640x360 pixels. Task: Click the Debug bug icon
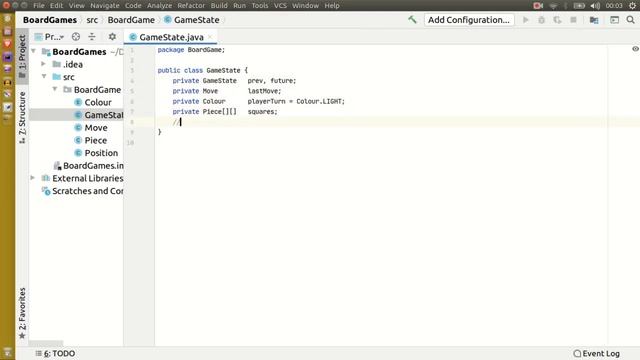click(542, 20)
